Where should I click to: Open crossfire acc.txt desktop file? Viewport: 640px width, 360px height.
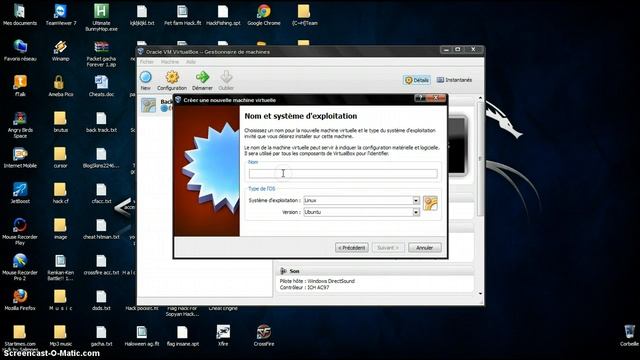101,264
